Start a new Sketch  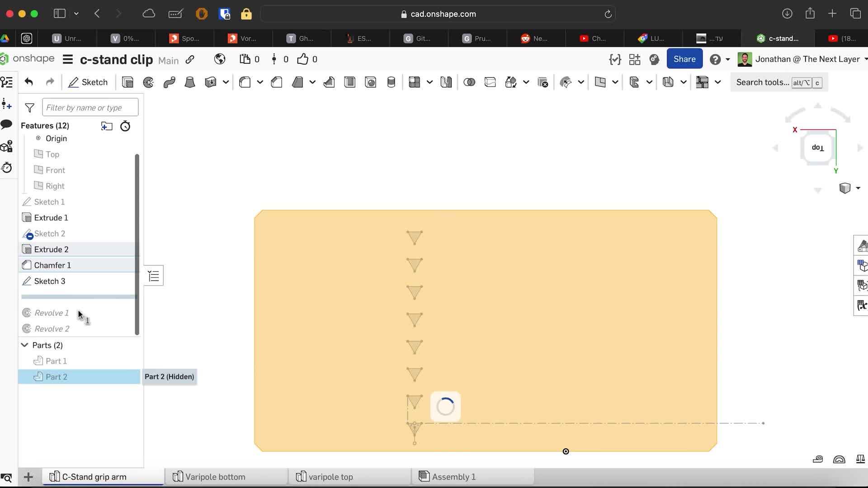click(x=88, y=82)
